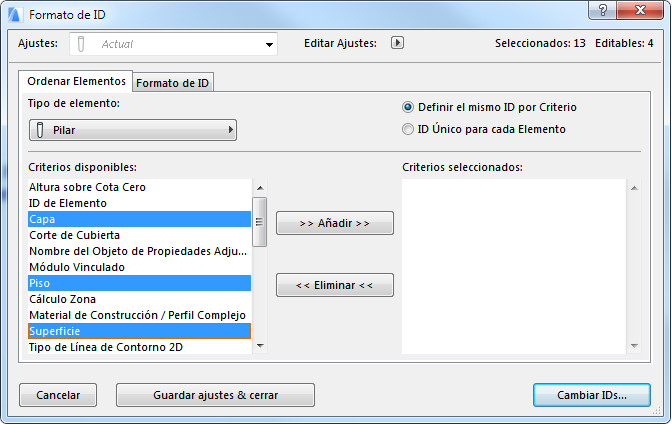Select 'ID Único para cada Elemento' option
The height and width of the screenshot is (424, 672).
click(x=407, y=129)
